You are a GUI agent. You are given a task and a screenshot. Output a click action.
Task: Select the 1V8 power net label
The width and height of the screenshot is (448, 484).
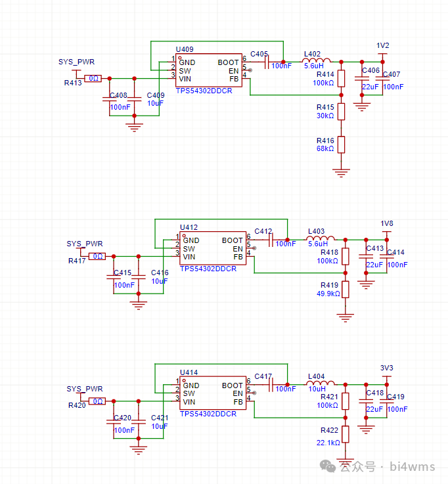(x=387, y=223)
